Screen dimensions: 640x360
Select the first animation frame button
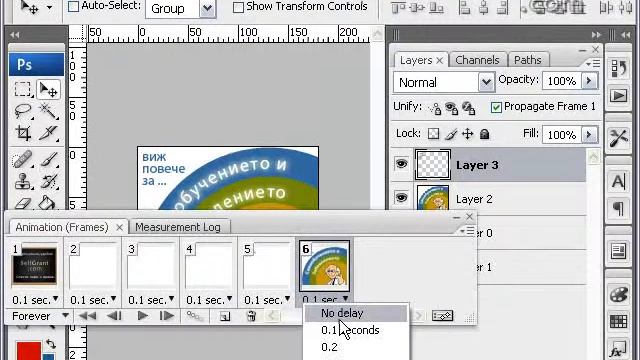(x=87, y=316)
